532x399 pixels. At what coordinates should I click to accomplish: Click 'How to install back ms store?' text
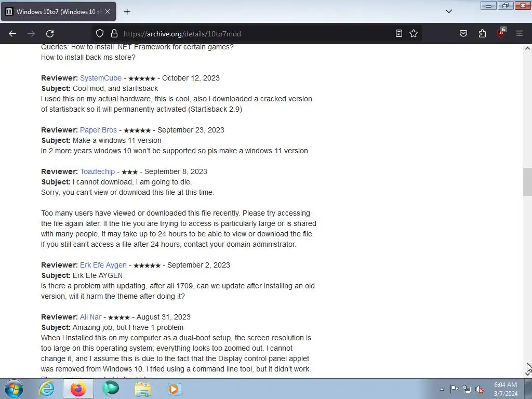point(88,57)
